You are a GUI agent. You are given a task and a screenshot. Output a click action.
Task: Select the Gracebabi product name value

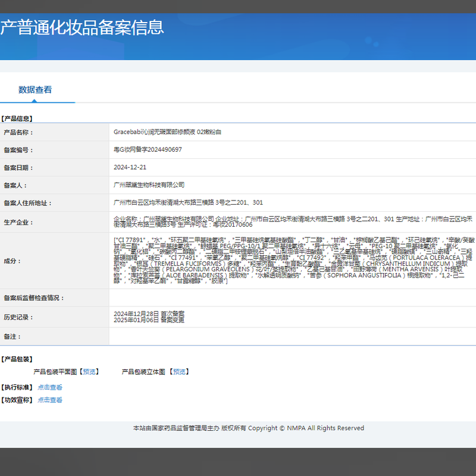[x=167, y=132]
